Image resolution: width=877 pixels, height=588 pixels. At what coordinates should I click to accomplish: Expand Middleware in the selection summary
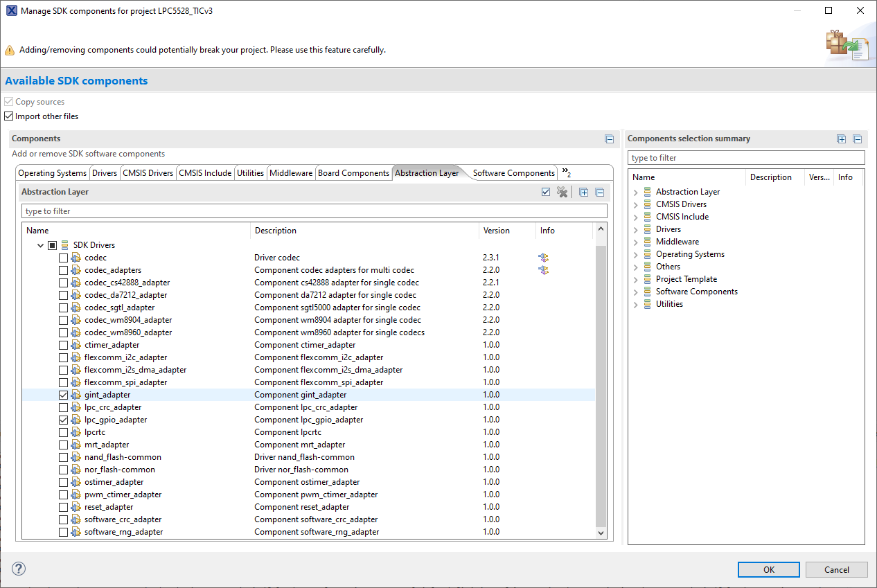pos(635,242)
